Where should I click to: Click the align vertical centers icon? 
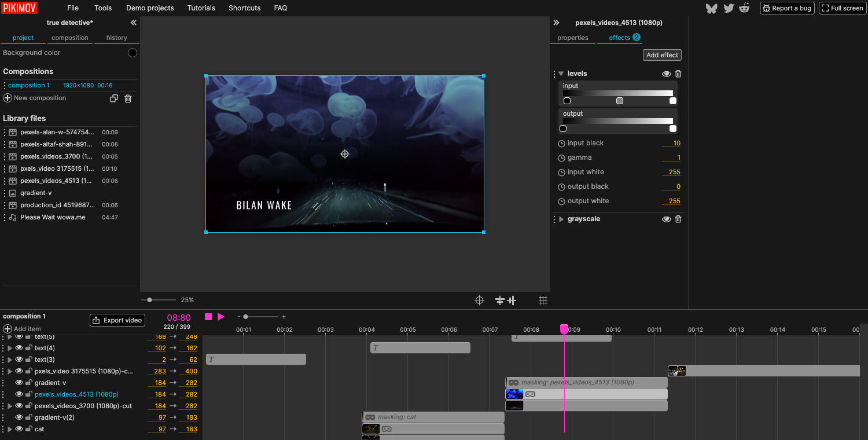(x=500, y=300)
